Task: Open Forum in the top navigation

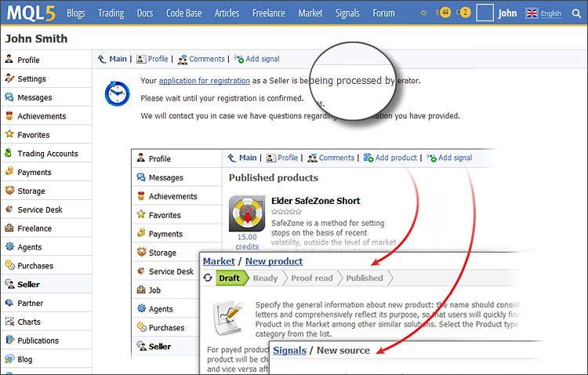Action: [x=383, y=13]
